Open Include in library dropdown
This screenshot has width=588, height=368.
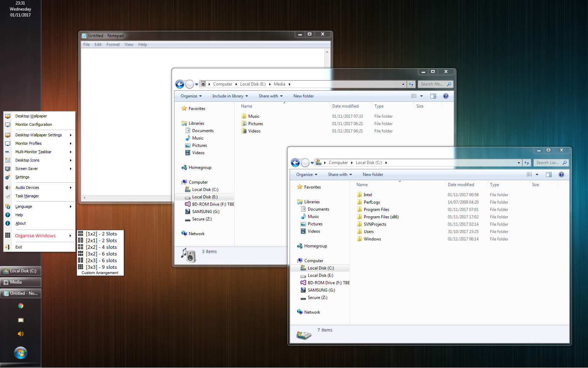(230, 96)
